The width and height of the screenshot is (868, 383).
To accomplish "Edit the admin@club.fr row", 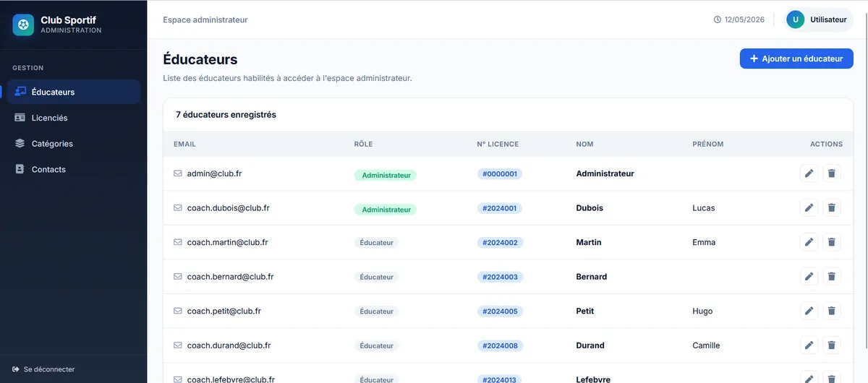I will point(809,173).
